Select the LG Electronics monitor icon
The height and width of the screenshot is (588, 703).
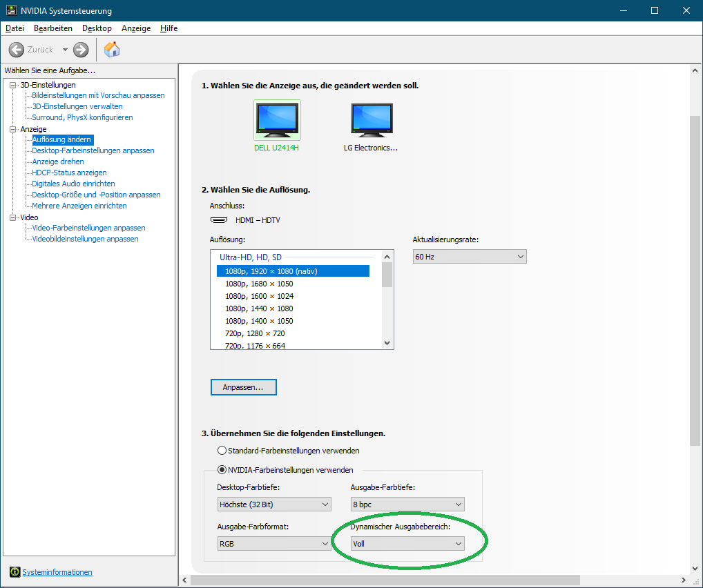[x=372, y=119]
